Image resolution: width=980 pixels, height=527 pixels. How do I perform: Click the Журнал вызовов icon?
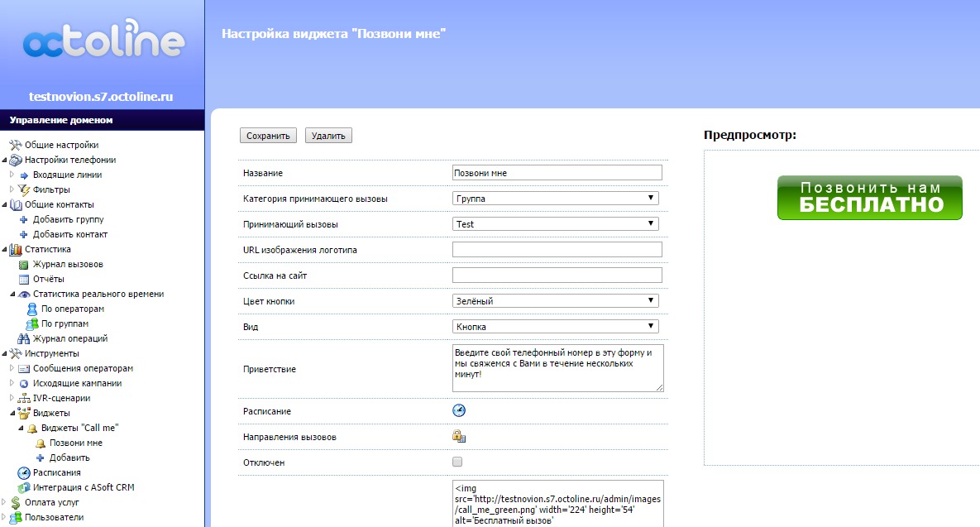point(24,265)
